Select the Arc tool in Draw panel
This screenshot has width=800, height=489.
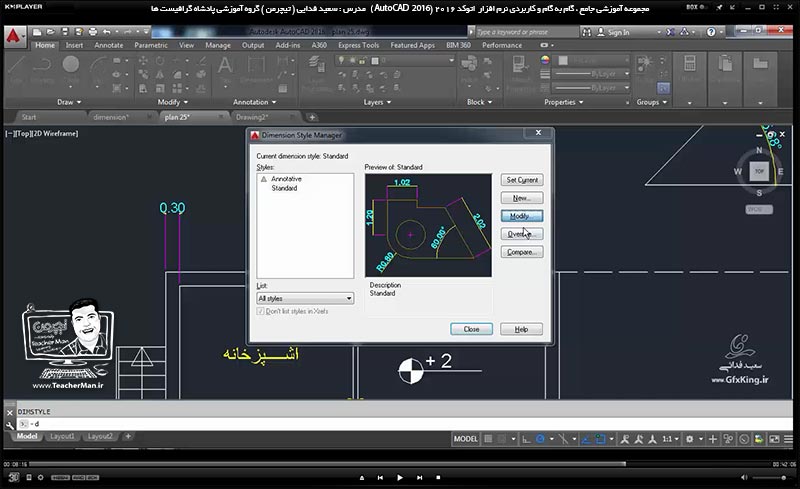pos(97,65)
